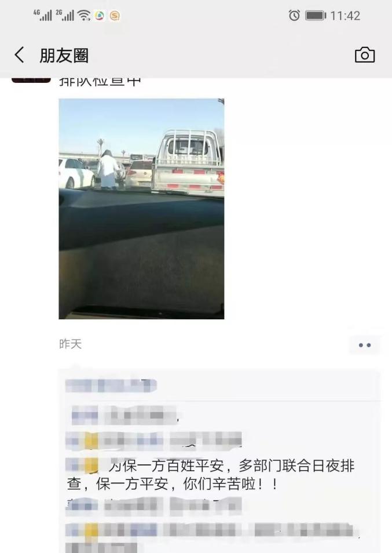Tap the 昨天 timestamp label
The width and height of the screenshot is (392, 553).
[70, 344]
